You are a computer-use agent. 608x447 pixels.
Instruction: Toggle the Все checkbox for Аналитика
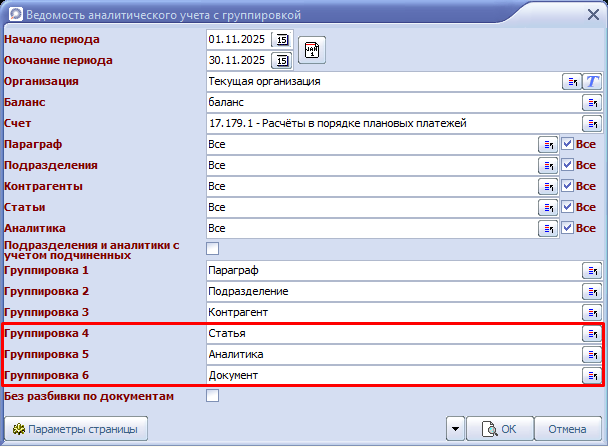coord(567,228)
